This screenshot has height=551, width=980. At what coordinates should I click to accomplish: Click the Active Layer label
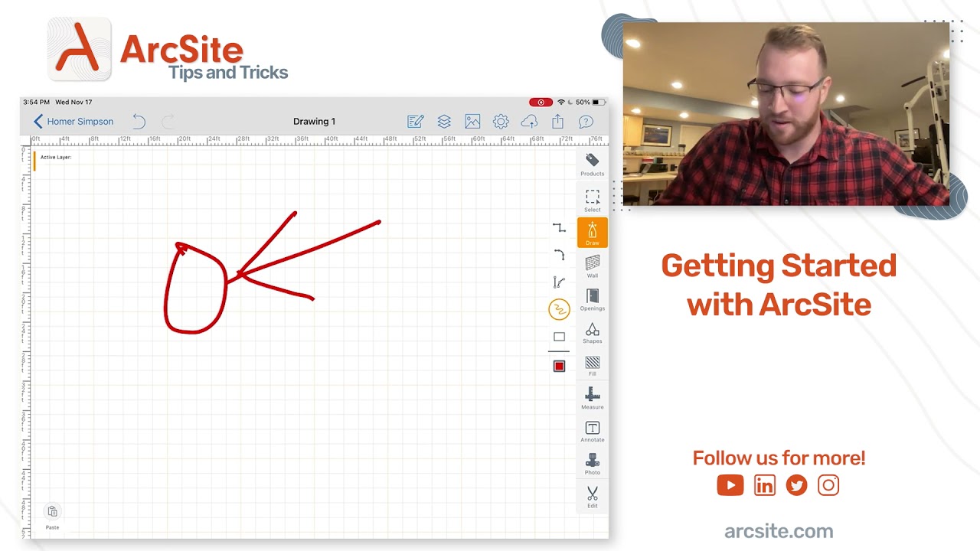(x=56, y=158)
